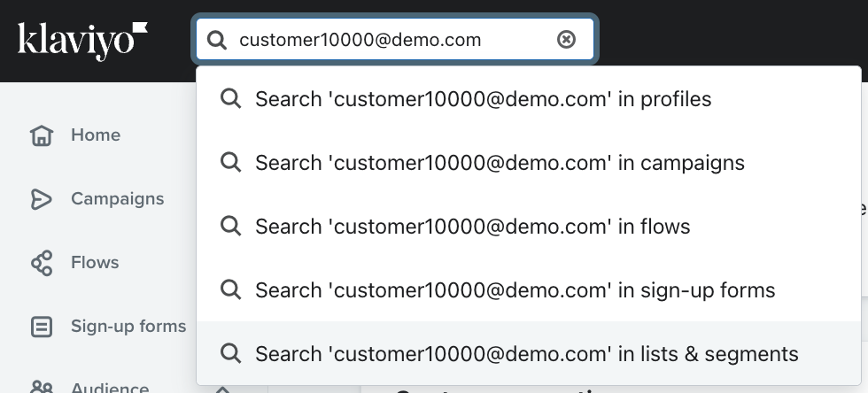This screenshot has width=868, height=393.
Task: Click the Campaigns paper-plane icon in sidebar
Action: click(41, 199)
